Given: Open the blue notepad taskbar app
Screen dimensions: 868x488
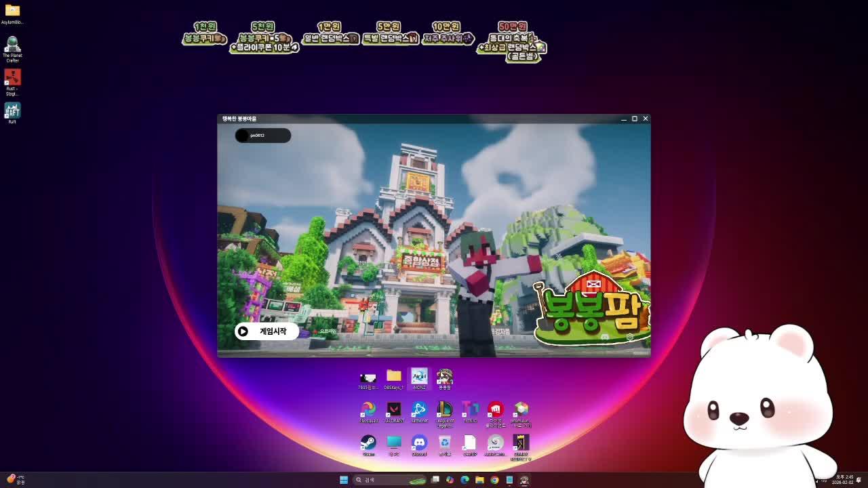Looking at the screenshot, I should [509, 480].
